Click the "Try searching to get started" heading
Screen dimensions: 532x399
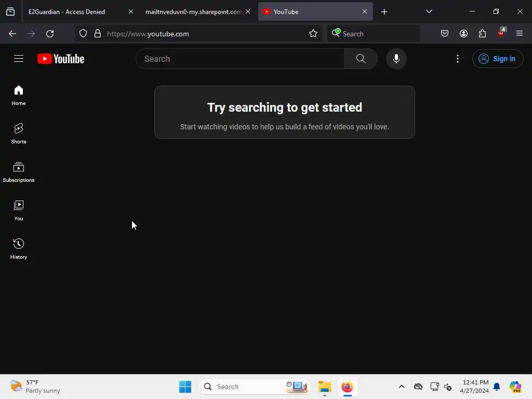(x=285, y=108)
